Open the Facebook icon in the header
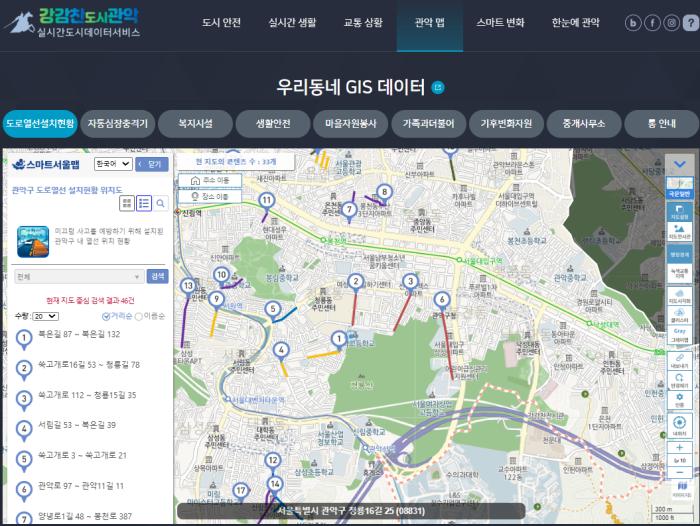The height and width of the screenshot is (526, 700). point(652,23)
